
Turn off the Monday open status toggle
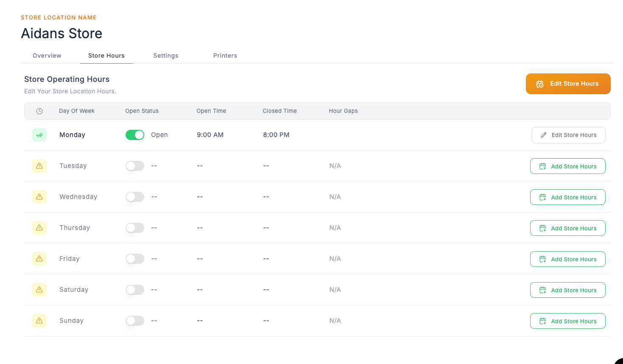point(135,134)
